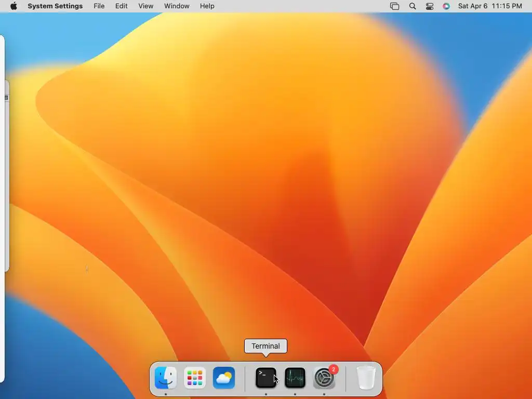Open Launchpad from the Dock
This screenshot has height=399, width=532.
[195, 378]
